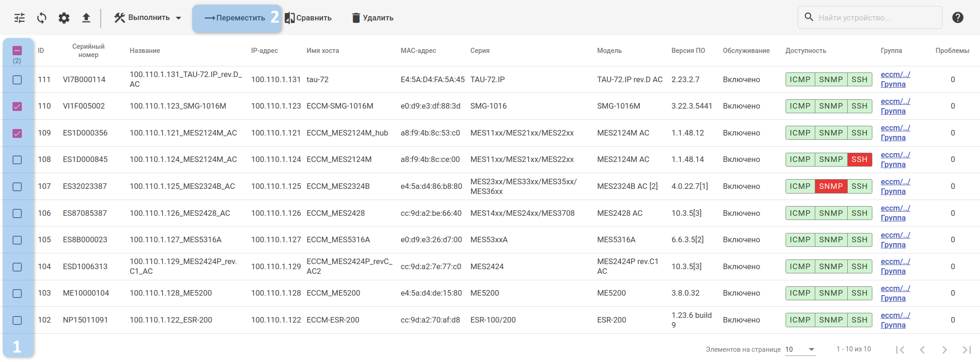
Task: Go to the last page icon
Action: tap(967, 349)
